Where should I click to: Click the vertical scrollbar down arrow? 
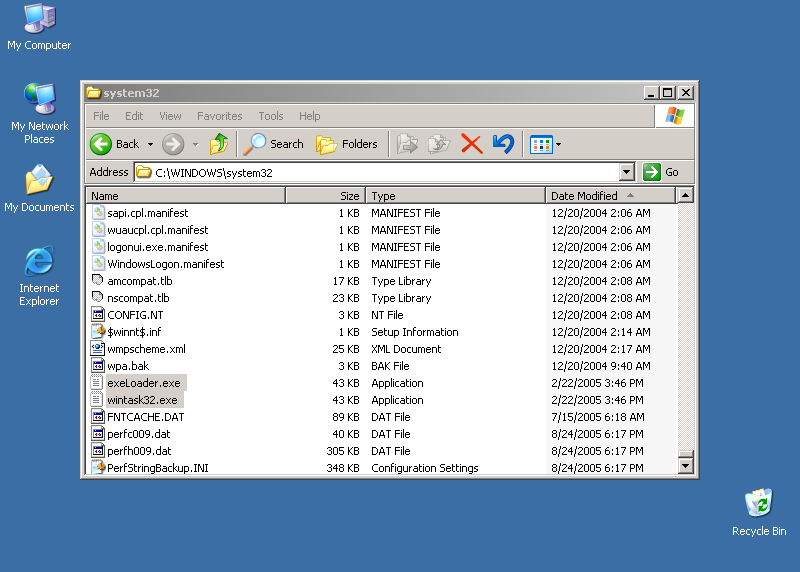tap(685, 465)
